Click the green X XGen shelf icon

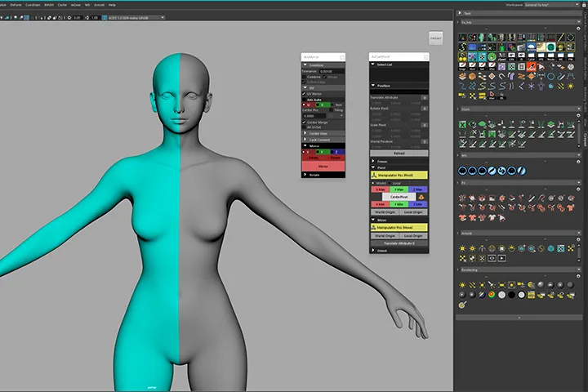(x=462, y=124)
